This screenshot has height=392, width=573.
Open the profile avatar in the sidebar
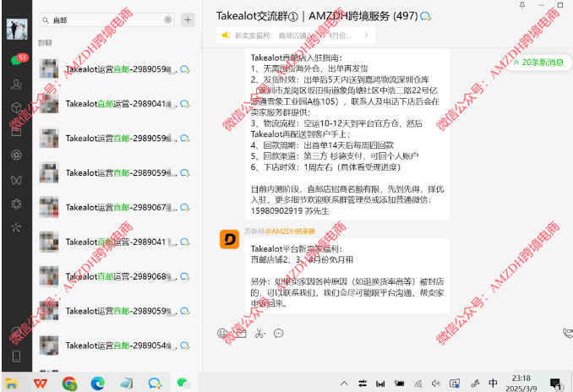tap(17, 29)
